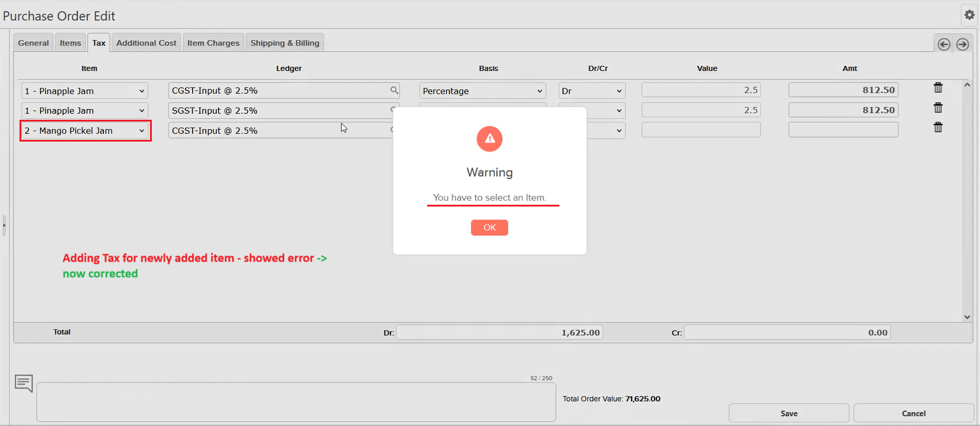Click the empty Value field in third row

point(701,130)
